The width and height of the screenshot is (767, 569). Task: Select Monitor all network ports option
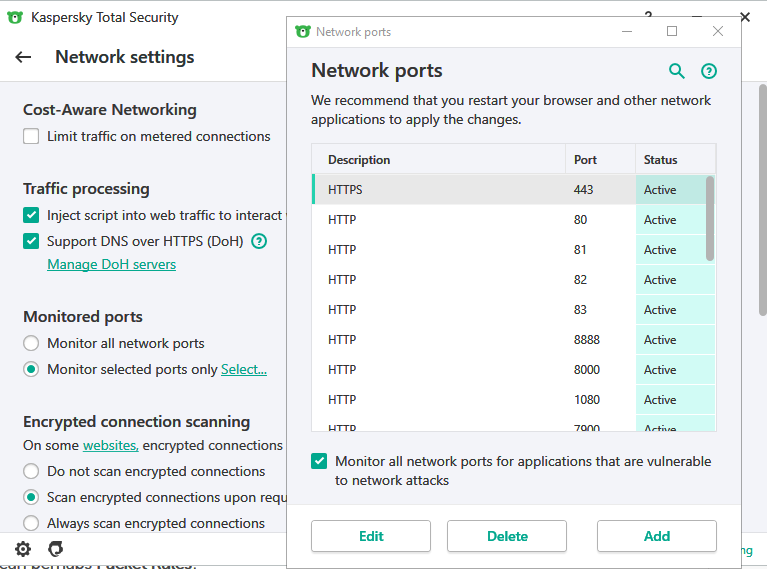[x=31, y=343]
